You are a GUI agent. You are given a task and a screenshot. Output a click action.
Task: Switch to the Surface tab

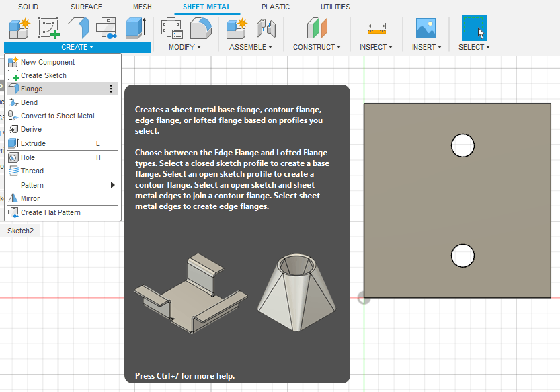pyautogui.click(x=86, y=7)
